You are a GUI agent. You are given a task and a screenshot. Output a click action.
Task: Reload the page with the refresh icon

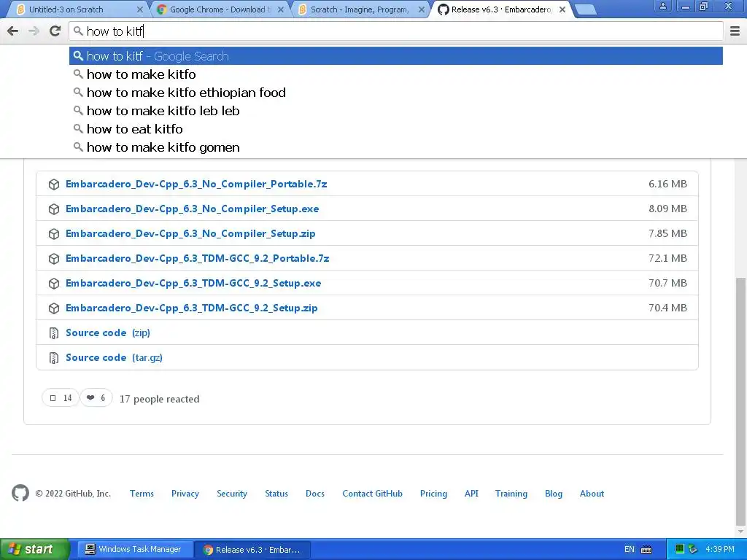point(55,31)
